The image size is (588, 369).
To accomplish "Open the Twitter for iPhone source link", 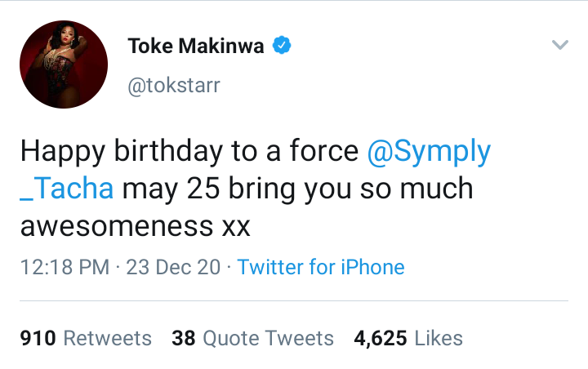I will (x=321, y=267).
